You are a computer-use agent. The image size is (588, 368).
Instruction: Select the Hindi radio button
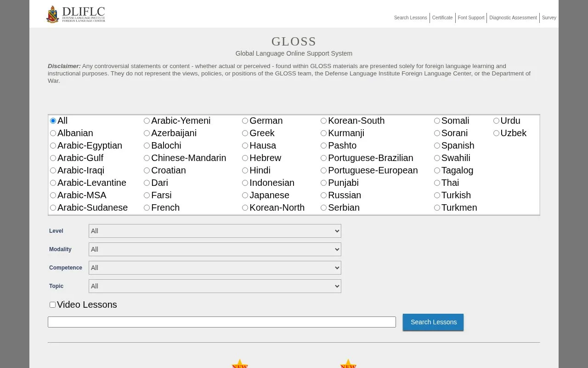(245, 171)
